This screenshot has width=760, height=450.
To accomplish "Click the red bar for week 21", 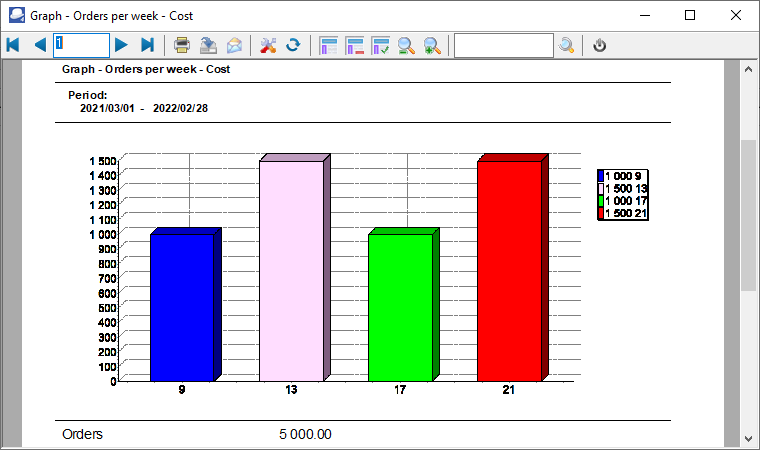I will pos(509,271).
